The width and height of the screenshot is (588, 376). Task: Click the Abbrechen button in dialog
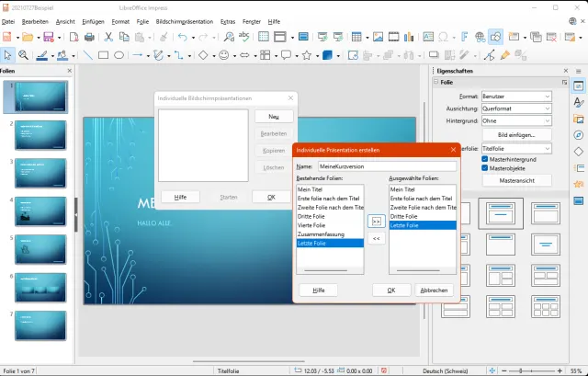(x=434, y=290)
